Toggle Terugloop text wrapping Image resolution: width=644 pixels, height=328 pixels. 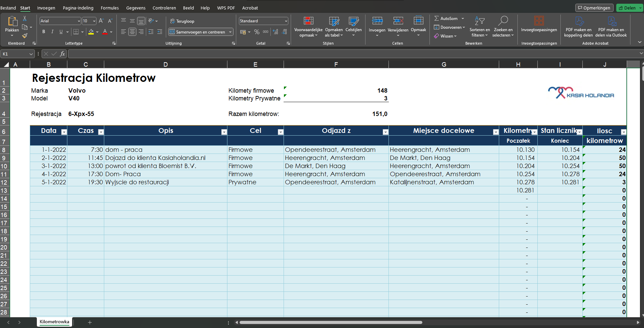point(182,21)
